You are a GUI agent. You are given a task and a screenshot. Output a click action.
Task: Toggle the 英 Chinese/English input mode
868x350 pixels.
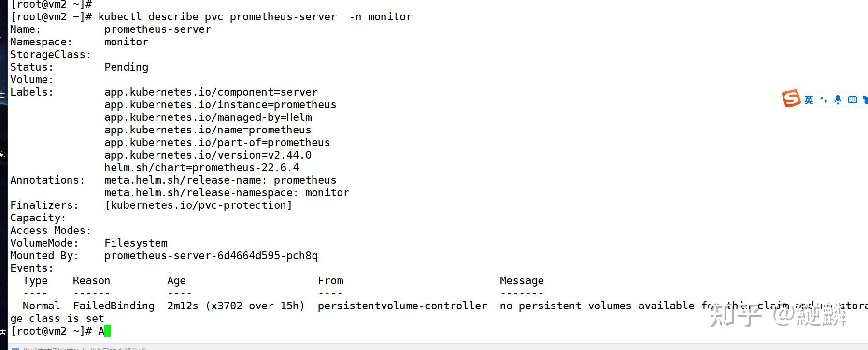(x=809, y=100)
